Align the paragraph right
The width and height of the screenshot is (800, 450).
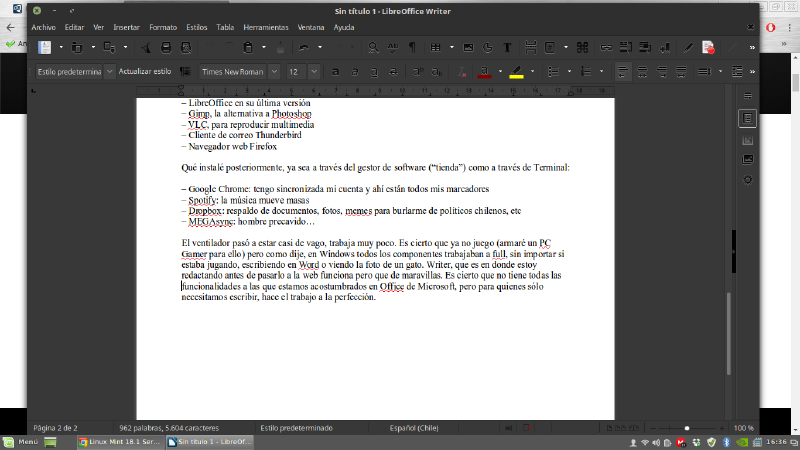[x=662, y=72]
